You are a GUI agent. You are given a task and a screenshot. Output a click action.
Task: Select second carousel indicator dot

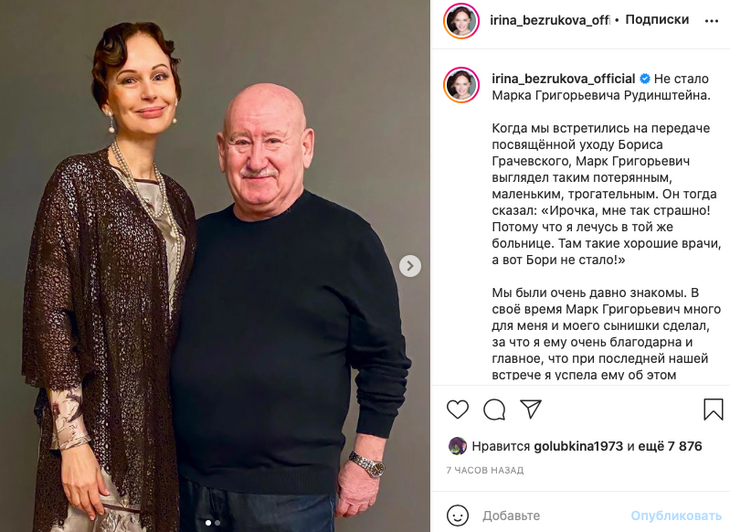(x=217, y=523)
